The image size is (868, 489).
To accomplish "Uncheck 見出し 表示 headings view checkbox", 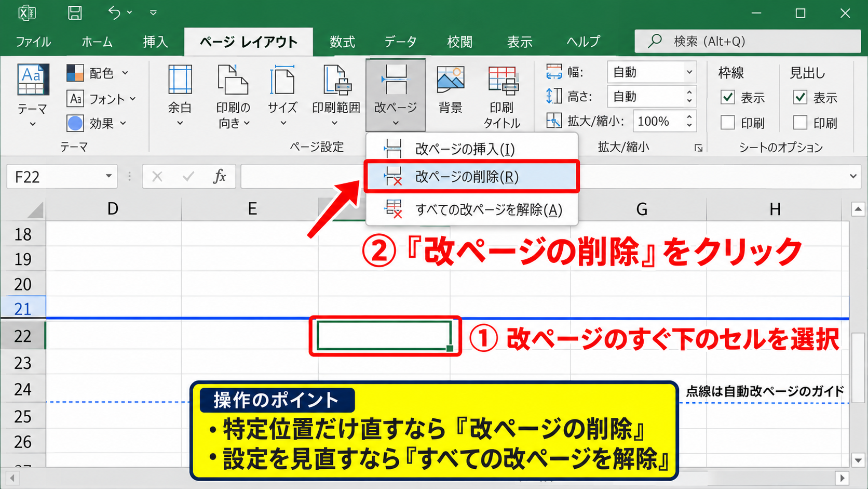I will 801,97.
